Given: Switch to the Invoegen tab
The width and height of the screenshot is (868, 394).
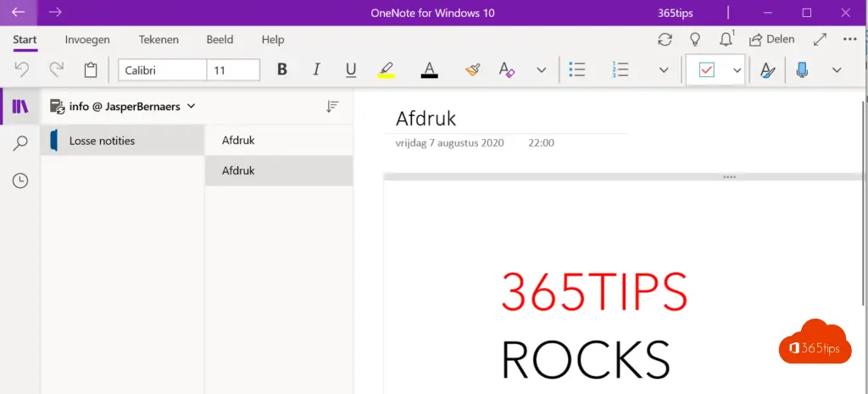Looking at the screenshot, I should (x=87, y=40).
